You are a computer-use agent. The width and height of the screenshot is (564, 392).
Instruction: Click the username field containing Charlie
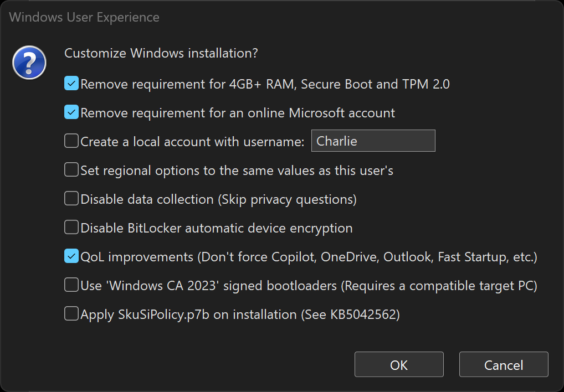373,141
